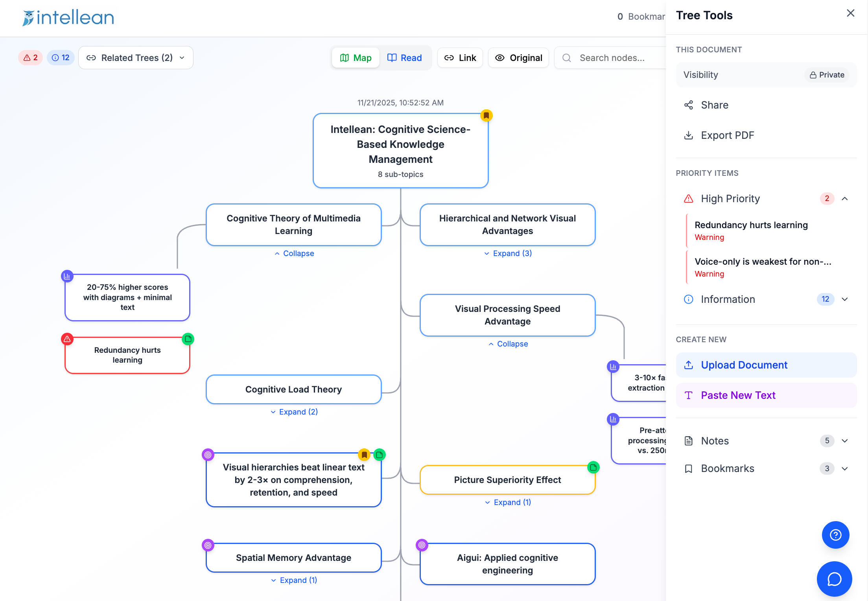868x601 pixels.
Task: Expand the Information section chevron
Action: click(844, 299)
